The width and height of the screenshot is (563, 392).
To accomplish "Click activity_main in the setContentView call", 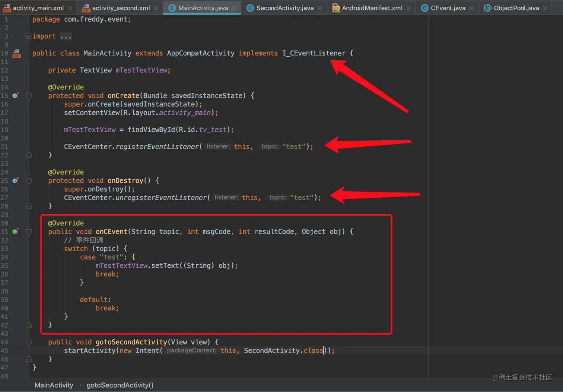I will (185, 113).
